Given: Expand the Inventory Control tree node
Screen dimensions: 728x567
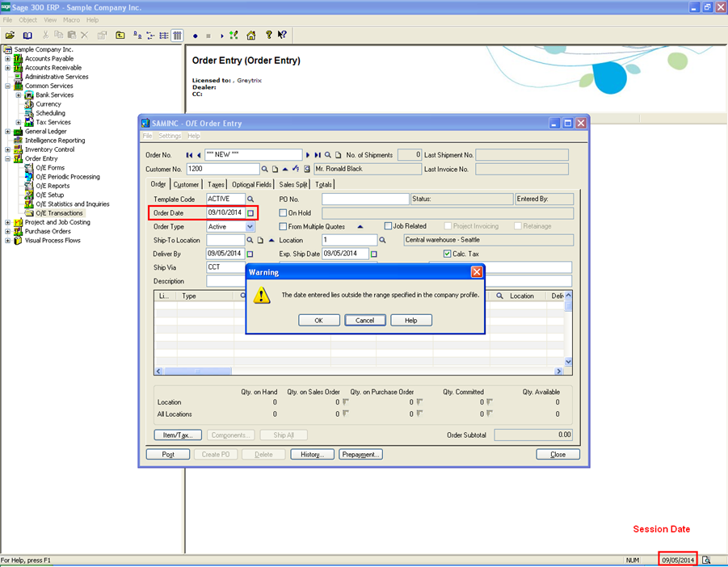Looking at the screenshot, I should coord(7,149).
